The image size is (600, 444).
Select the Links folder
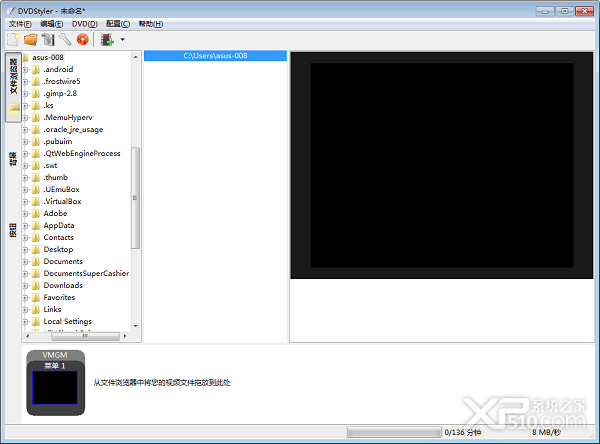pos(52,310)
